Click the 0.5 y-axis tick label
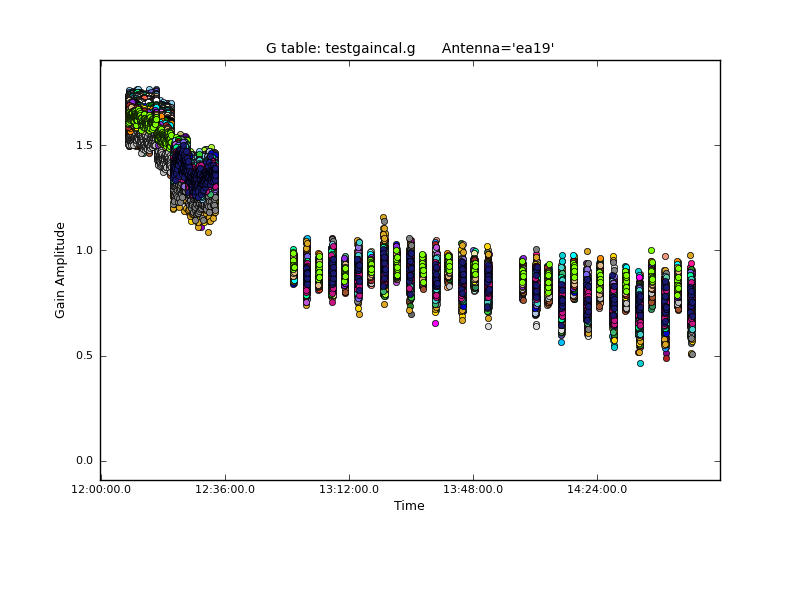800x600 pixels. (x=84, y=356)
